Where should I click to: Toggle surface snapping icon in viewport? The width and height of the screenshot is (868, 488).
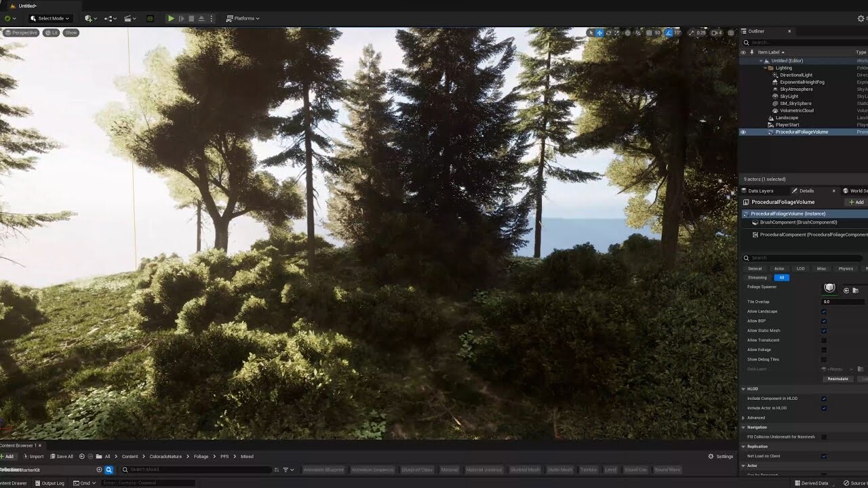tap(638, 33)
